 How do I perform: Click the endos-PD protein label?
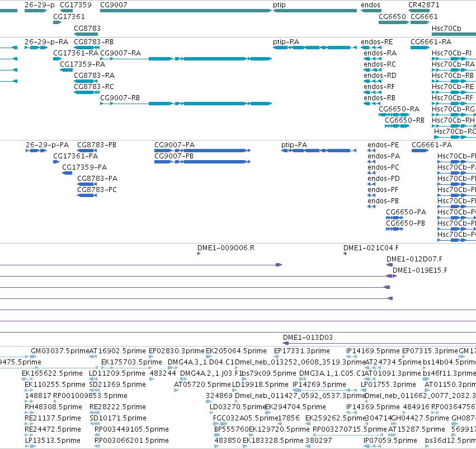(x=384, y=179)
